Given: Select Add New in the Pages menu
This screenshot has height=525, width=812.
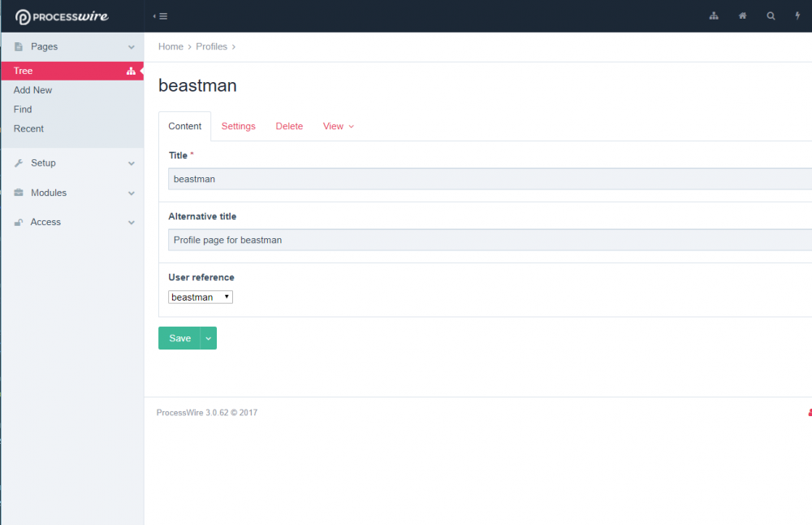Looking at the screenshot, I should (33, 90).
